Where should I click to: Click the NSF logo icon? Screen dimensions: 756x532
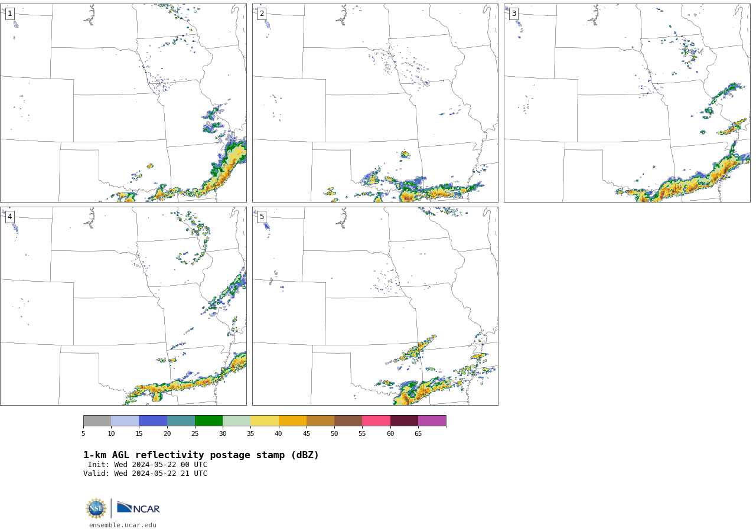96,508
